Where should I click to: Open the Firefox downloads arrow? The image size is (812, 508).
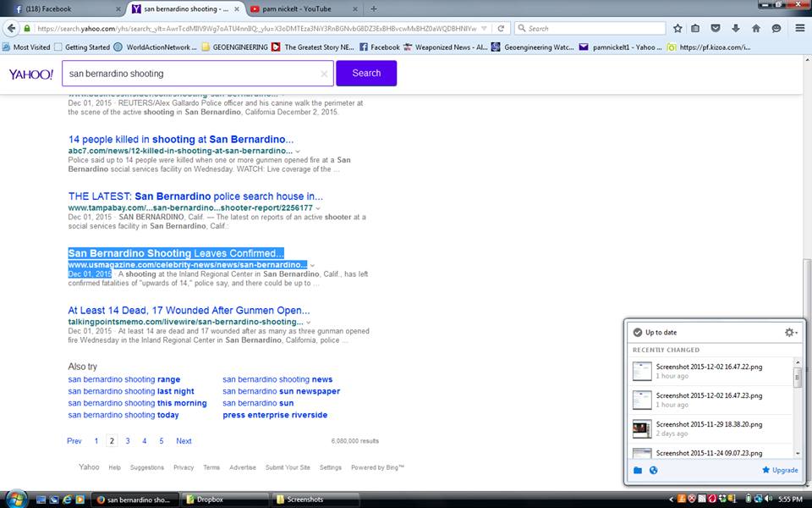pyautogui.click(x=735, y=29)
